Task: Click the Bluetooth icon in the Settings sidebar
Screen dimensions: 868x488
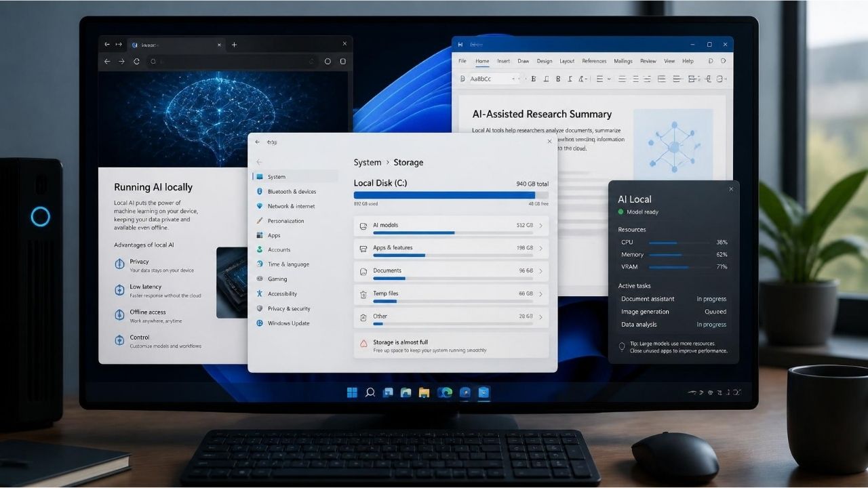Action: [x=260, y=192]
